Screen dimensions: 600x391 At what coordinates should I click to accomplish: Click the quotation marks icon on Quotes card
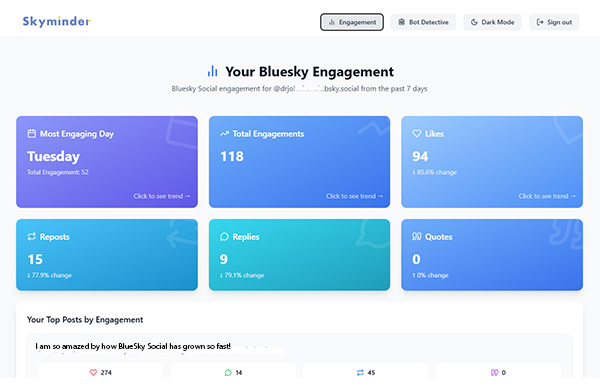417,237
